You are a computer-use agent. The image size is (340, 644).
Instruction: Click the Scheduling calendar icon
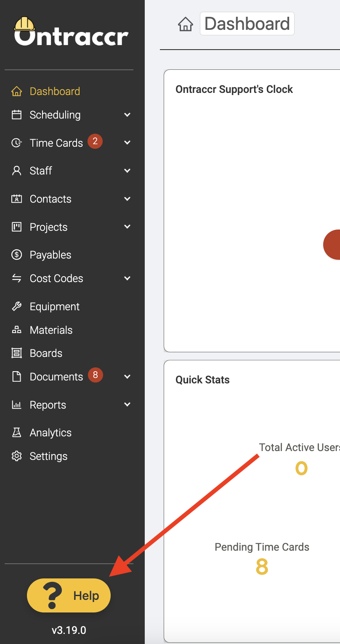click(16, 115)
